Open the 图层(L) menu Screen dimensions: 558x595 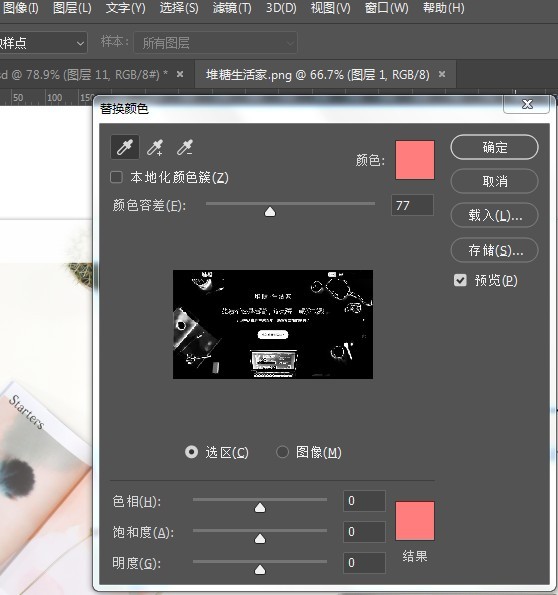[x=72, y=8]
